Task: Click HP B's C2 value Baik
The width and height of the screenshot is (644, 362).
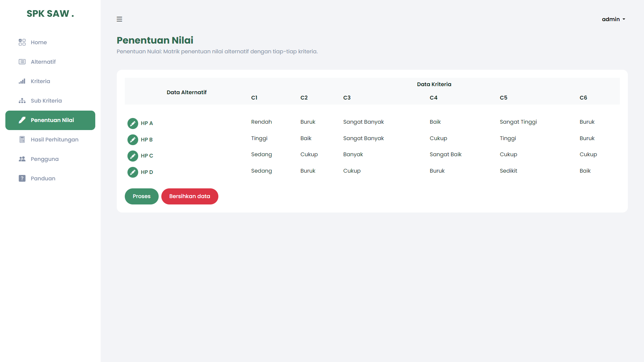Action: (306, 138)
